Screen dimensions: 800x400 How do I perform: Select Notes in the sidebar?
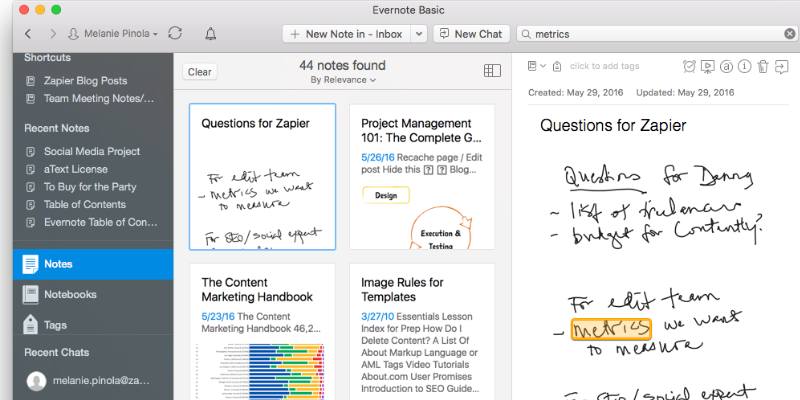tap(93, 264)
